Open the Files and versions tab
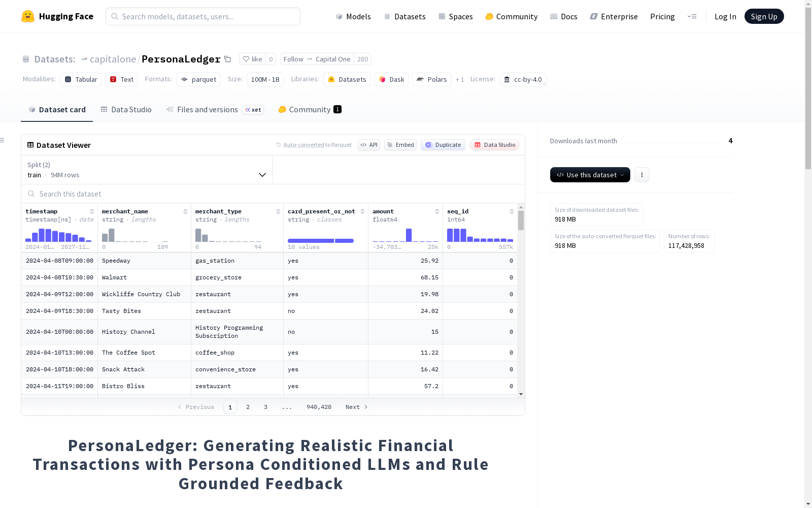Image resolution: width=812 pixels, height=508 pixels. pyautogui.click(x=215, y=110)
